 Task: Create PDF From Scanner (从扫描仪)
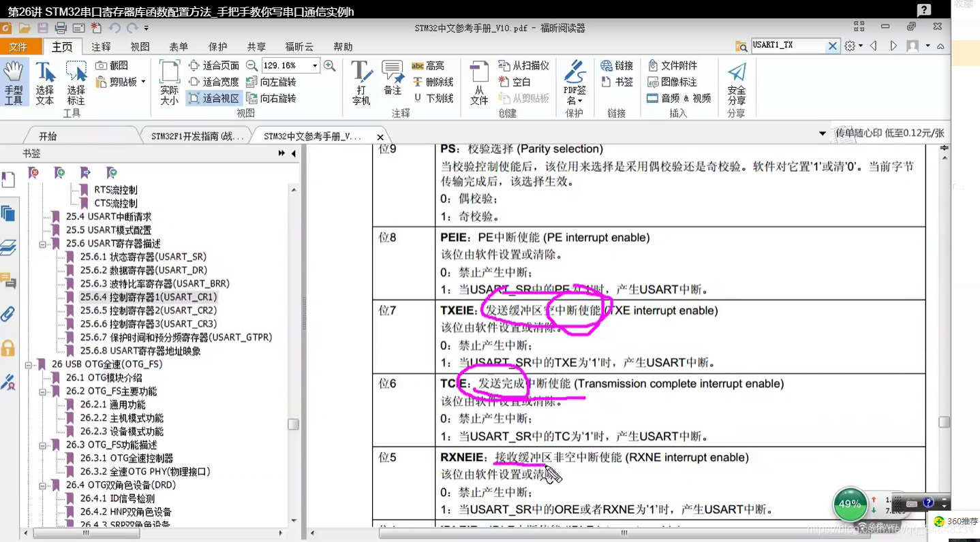click(x=523, y=65)
